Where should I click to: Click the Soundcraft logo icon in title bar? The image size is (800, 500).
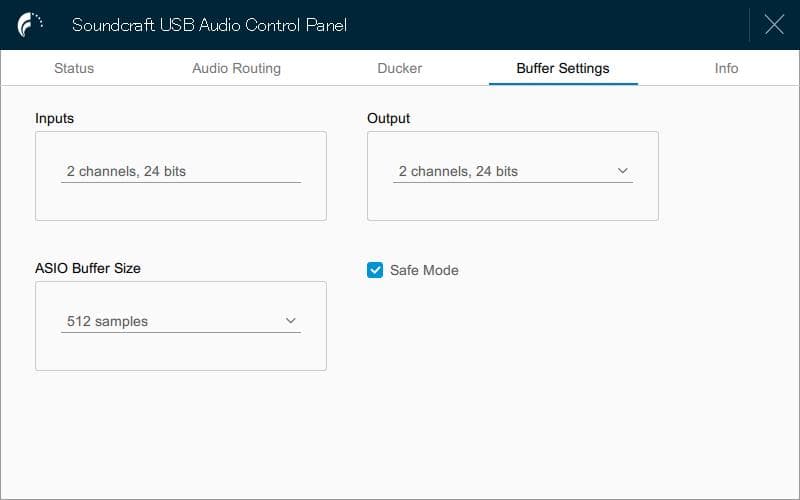31,25
